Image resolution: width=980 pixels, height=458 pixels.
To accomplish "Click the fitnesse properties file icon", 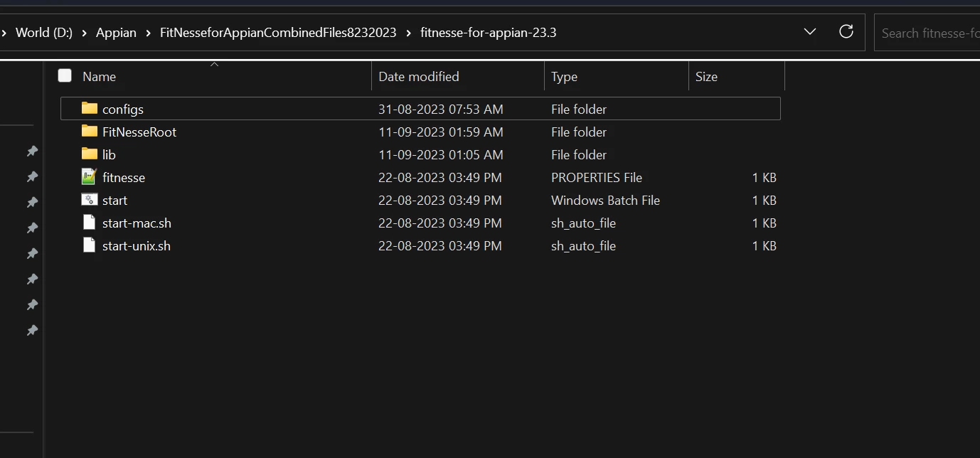I will [89, 177].
